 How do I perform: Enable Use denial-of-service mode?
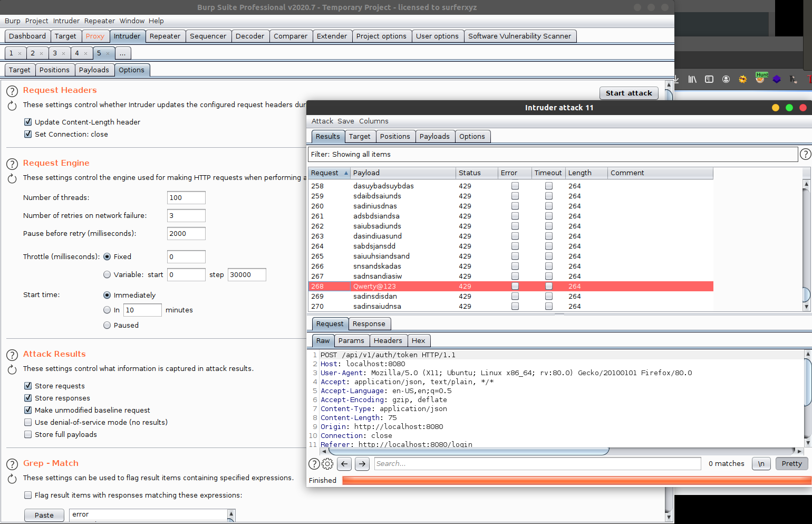28,422
